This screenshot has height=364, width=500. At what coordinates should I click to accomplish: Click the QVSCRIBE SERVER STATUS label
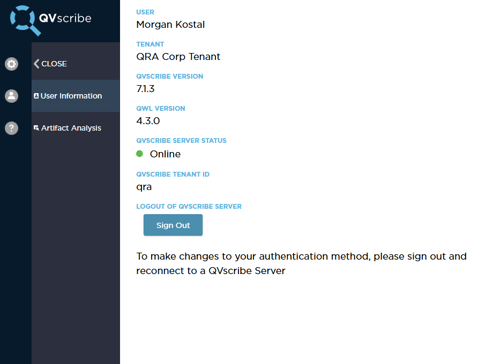click(181, 140)
